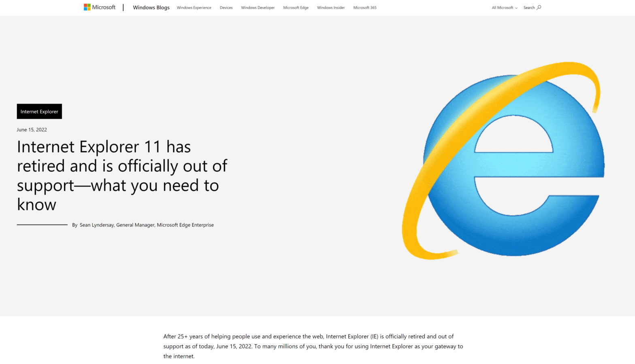Click the June 15, 2022 date

point(32,130)
